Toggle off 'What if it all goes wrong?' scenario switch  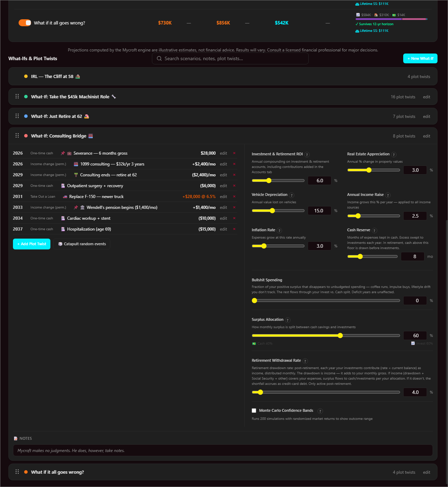pyautogui.click(x=25, y=23)
